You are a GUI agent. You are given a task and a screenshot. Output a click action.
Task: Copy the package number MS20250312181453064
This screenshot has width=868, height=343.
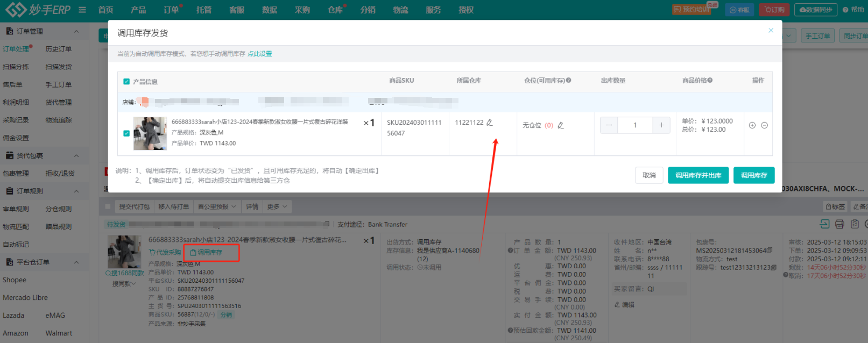point(770,251)
